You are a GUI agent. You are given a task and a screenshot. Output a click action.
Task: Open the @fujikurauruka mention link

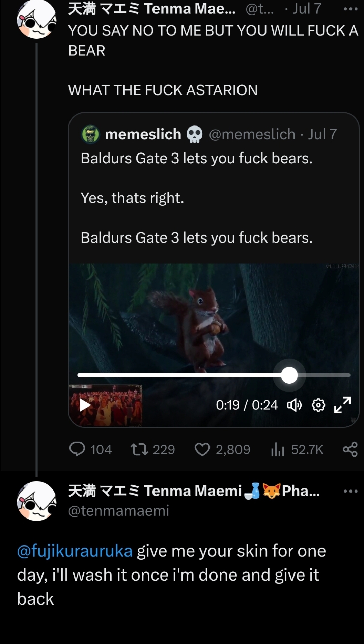pyautogui.click(x=75, y=551)
